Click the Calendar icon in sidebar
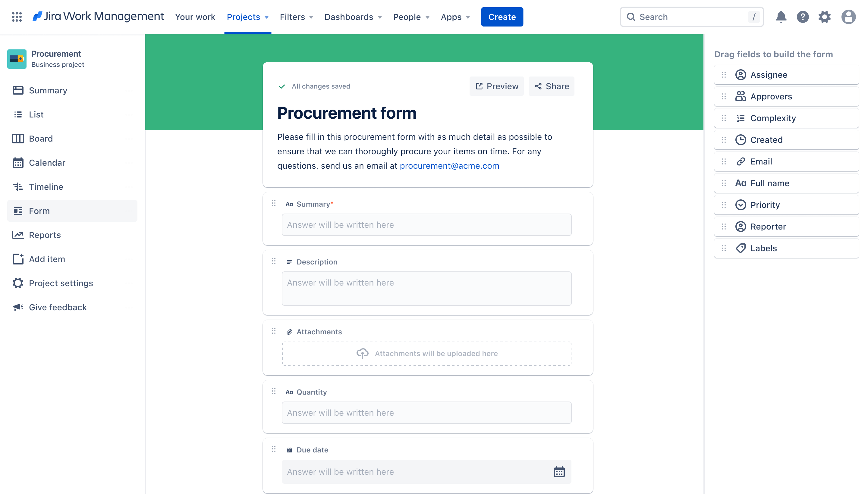Viewport: 868px width, 494px height. 18,163
